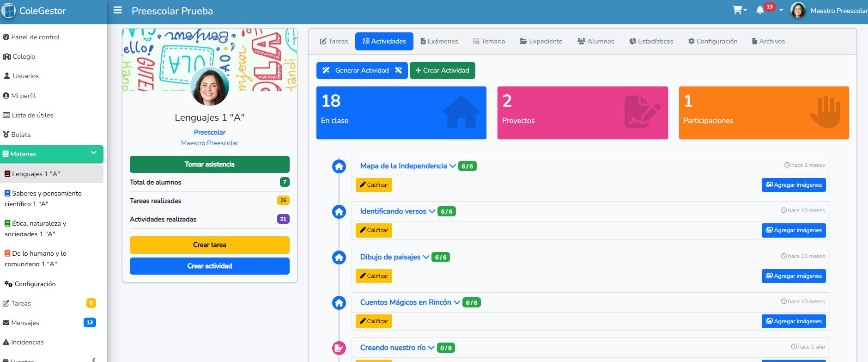The width and height of the screenshot is (868, 362).
Task: Open the Configuración tab
Action: (x=713, y=41)
